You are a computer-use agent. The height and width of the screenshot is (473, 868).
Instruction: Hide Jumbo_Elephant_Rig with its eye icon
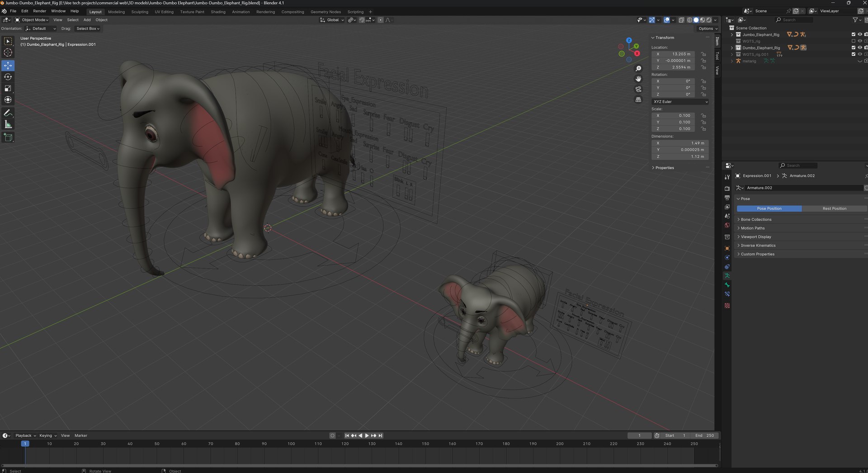(x=860, y=34)
